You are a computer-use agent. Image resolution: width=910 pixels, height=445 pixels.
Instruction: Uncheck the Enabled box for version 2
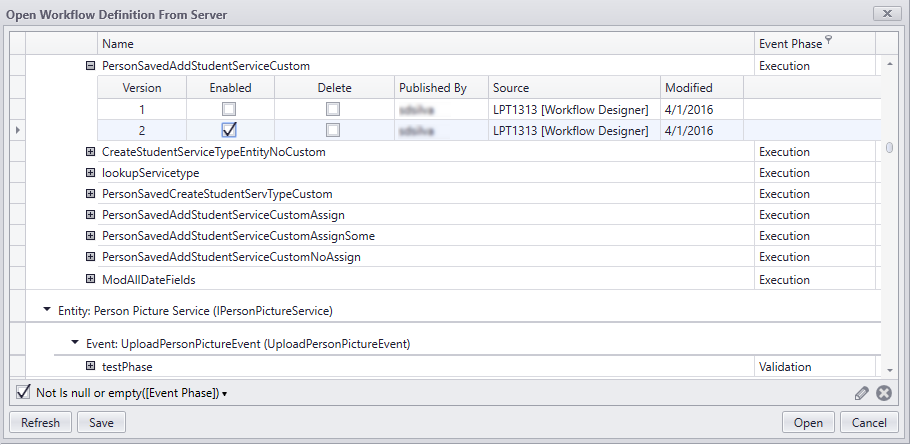click(229, 130)
